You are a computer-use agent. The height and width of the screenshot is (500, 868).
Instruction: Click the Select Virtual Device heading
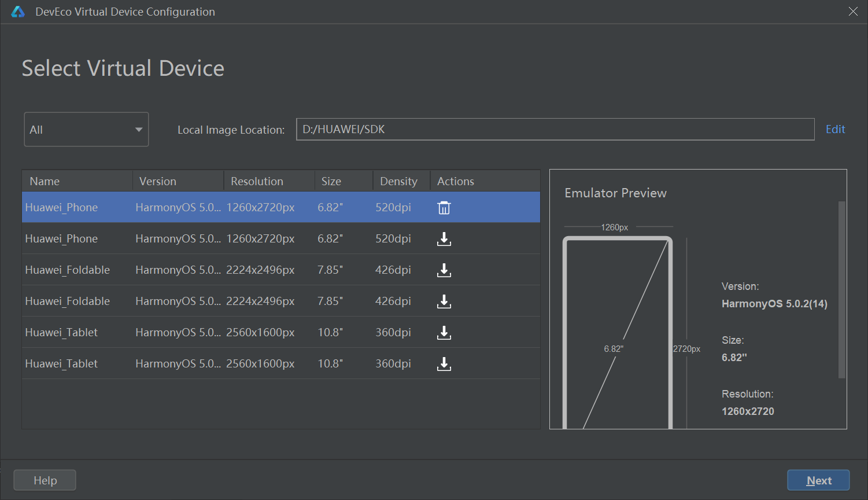point(123,68)
